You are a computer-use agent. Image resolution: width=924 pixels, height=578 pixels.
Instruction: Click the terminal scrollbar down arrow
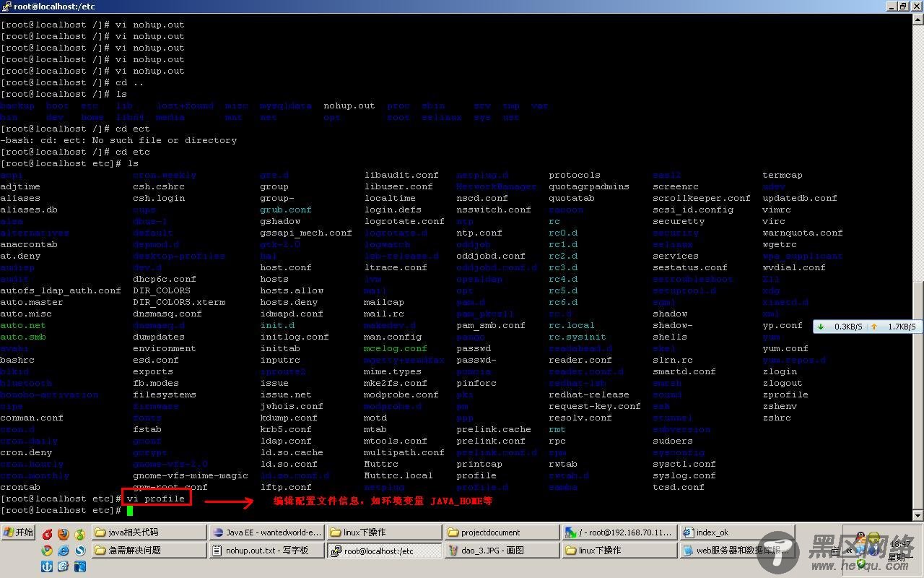click(x=918, y=516)
